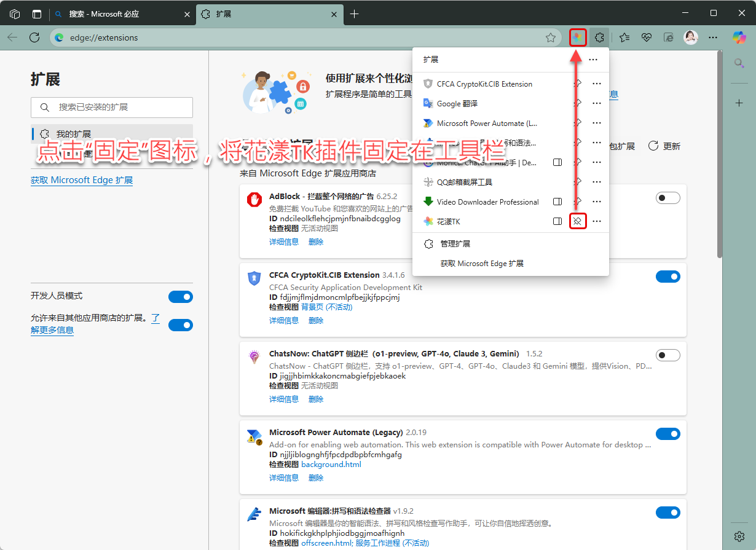This screenshot has width=756, height=550.
Task: Open Browser essentials heart icon
Action: point(646,37)
